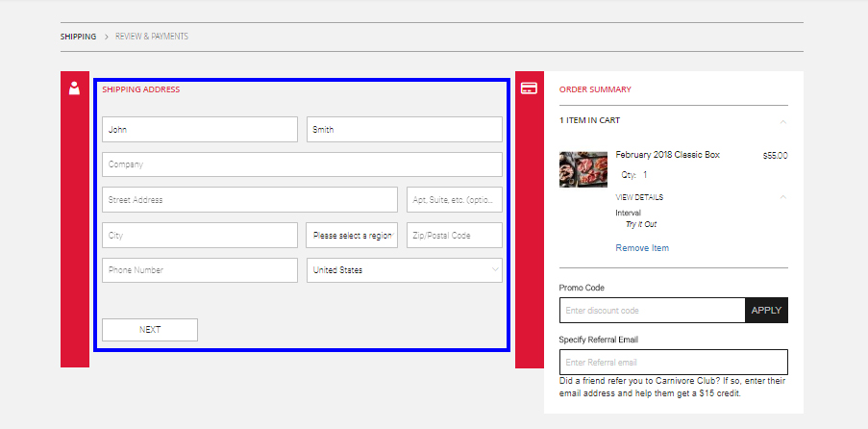Click the VIEW DETAILS label
868x429 pixels.
(639, 197)
